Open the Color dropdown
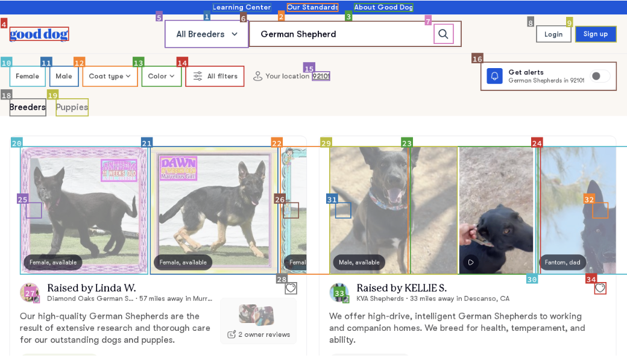Screen dimensions: 627x364 click(x=161, y=76)
